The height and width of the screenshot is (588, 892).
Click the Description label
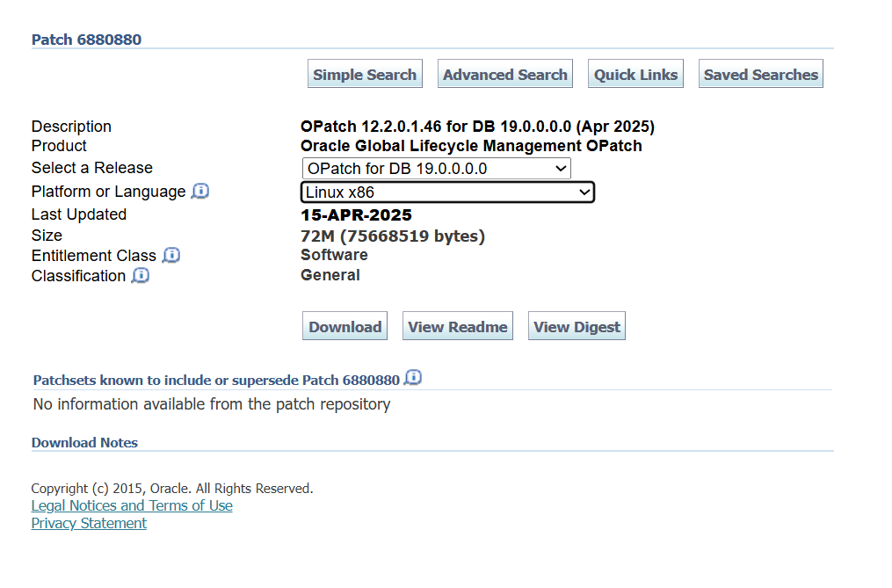[x=71, y=127]
